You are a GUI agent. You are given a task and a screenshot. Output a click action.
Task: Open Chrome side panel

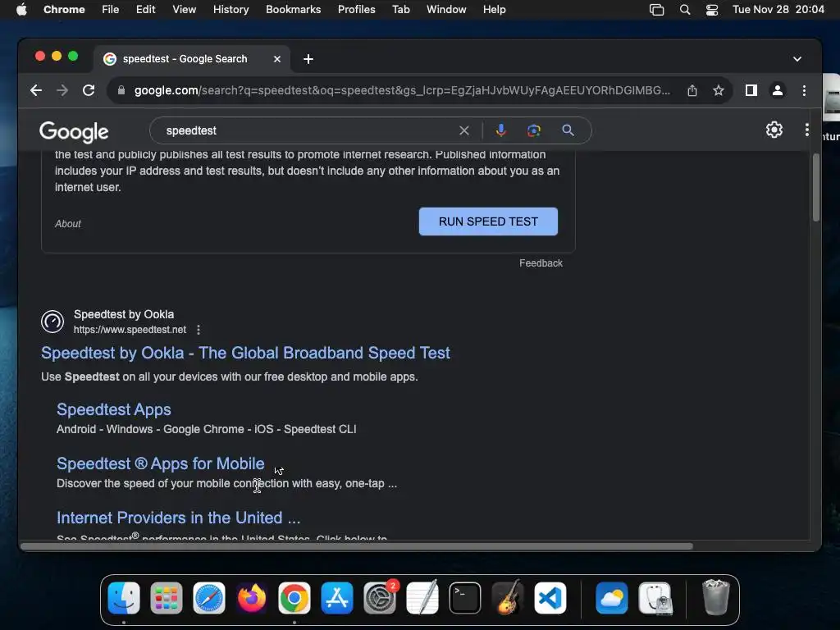[751, 90]
